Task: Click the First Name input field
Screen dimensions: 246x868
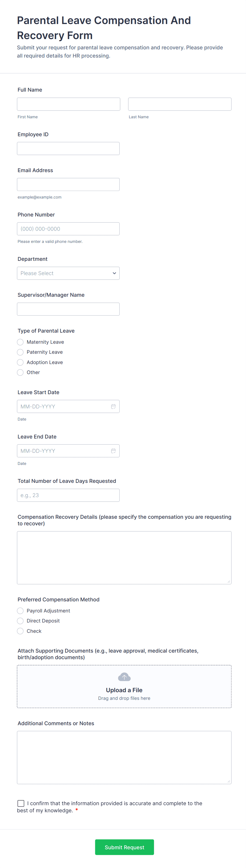Action: 69,104
